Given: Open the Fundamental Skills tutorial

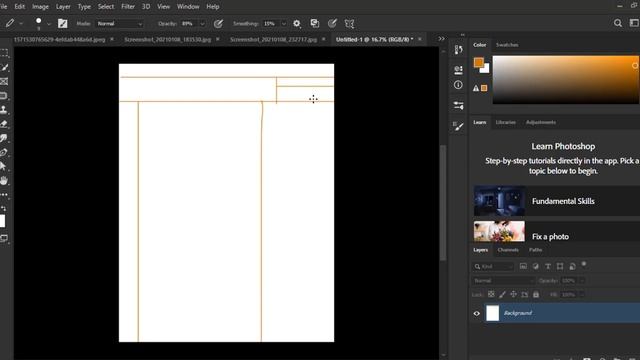Looking at the screenshot, I should (557, 201).
